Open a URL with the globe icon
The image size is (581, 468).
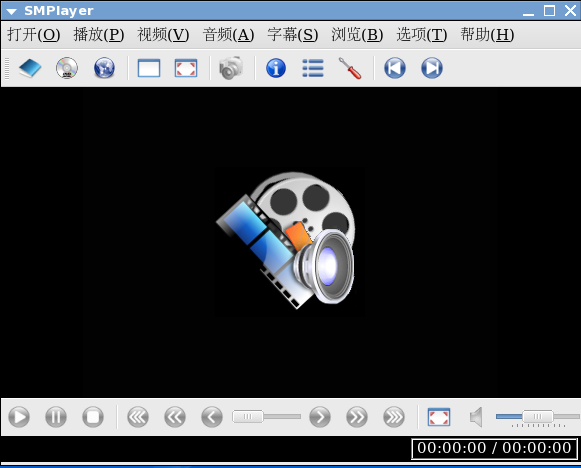tap(104, 68)
